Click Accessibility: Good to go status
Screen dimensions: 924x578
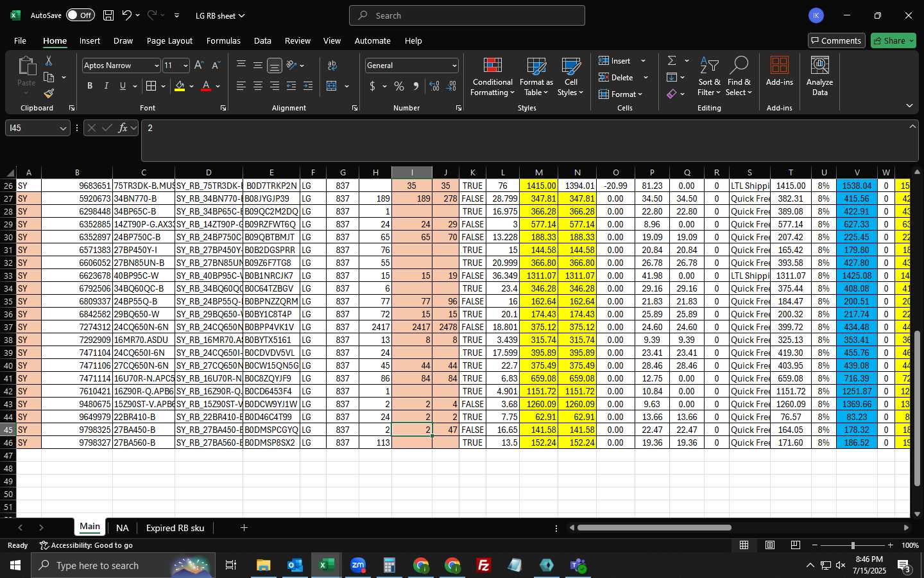[86, 545]
